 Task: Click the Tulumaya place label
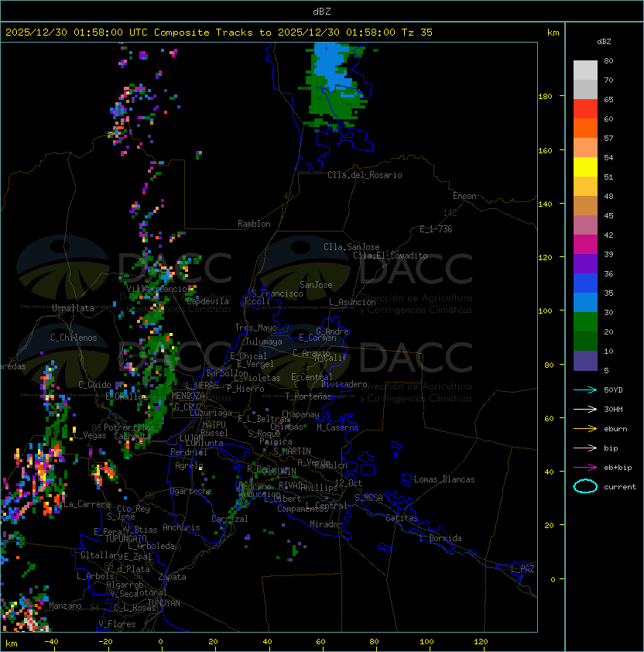click(x=264, y=341)
